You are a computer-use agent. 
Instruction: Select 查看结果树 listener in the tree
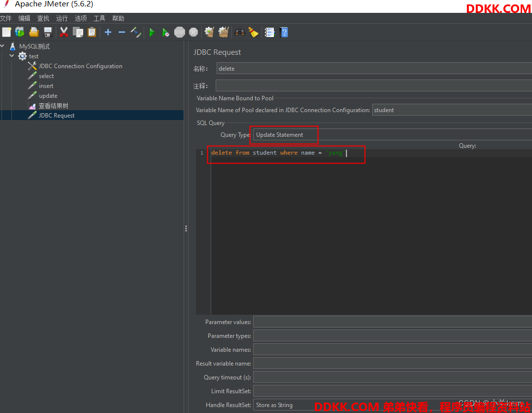(53, 106)
